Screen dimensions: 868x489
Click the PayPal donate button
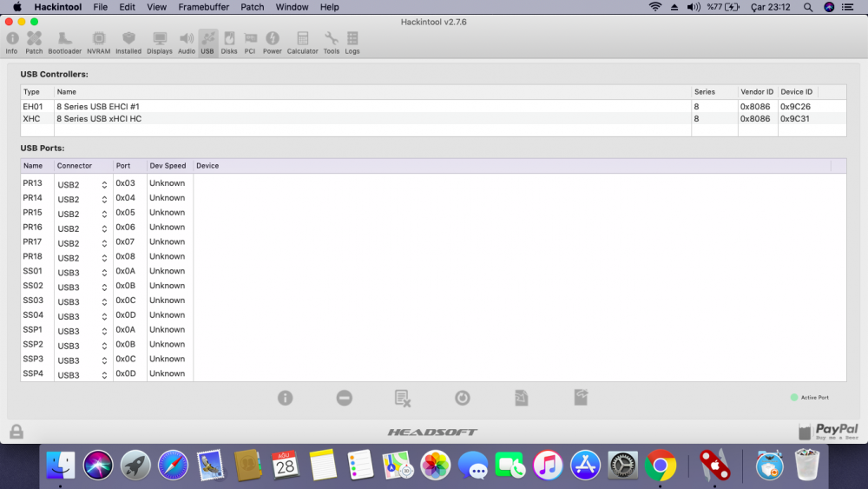coord(828,432)
